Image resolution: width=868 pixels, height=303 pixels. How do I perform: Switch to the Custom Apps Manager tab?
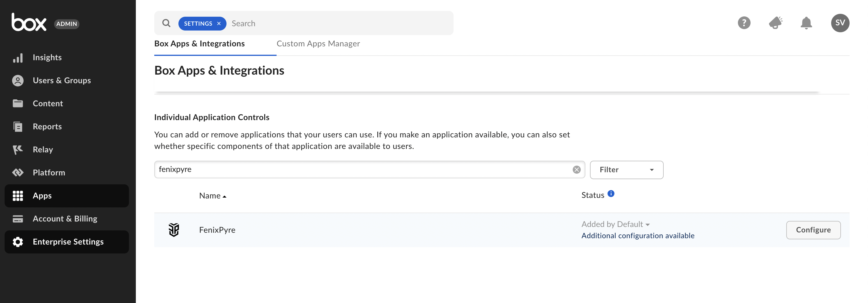coord(318,44)
